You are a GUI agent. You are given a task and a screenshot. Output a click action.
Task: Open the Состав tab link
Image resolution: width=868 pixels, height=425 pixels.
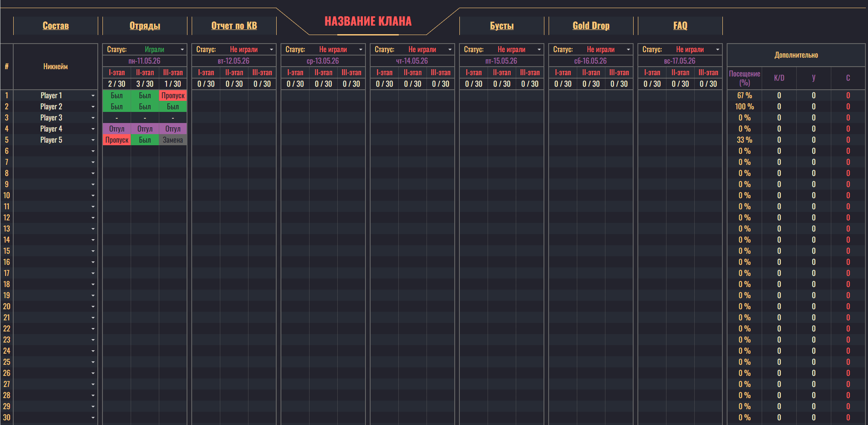click(x=56, y=26)
